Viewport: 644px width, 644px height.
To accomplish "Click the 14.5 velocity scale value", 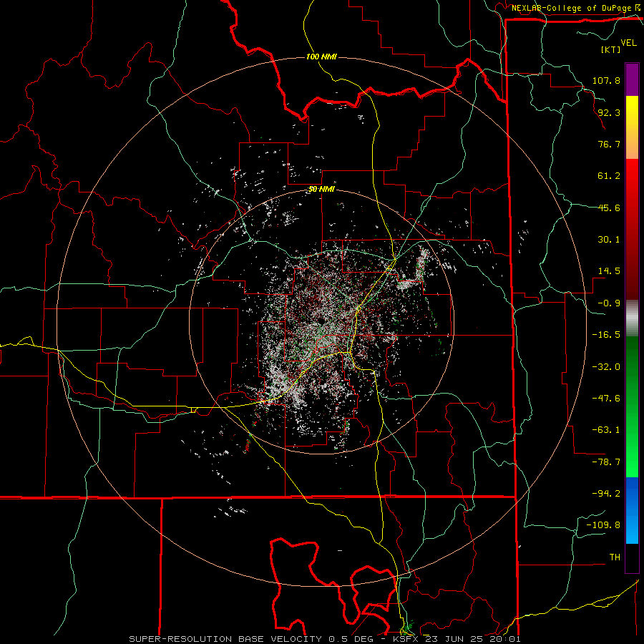I will 609,271.
